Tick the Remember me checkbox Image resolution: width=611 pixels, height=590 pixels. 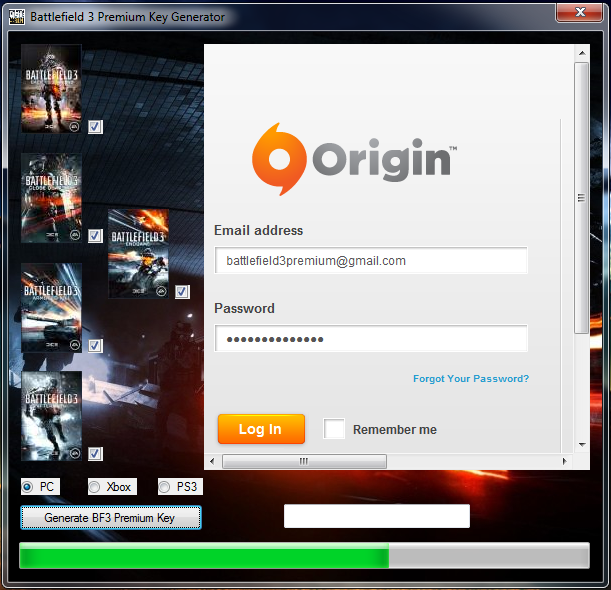334,429
